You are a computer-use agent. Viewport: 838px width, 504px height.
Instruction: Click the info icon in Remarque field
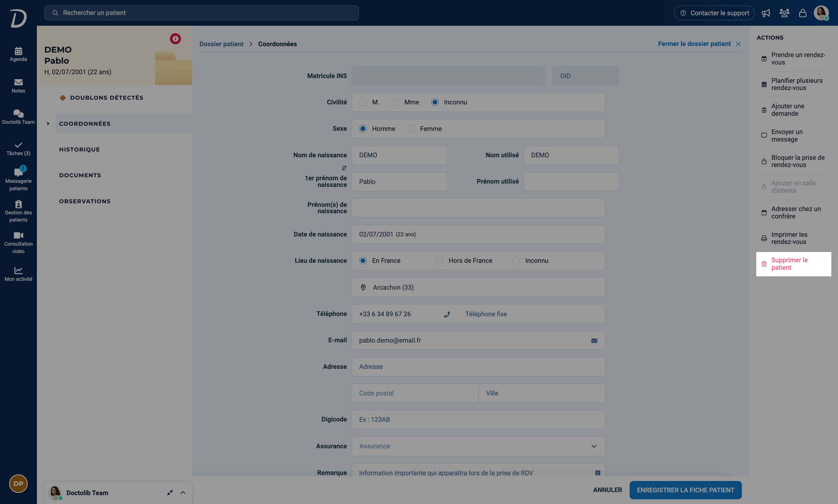coord(598,473)
